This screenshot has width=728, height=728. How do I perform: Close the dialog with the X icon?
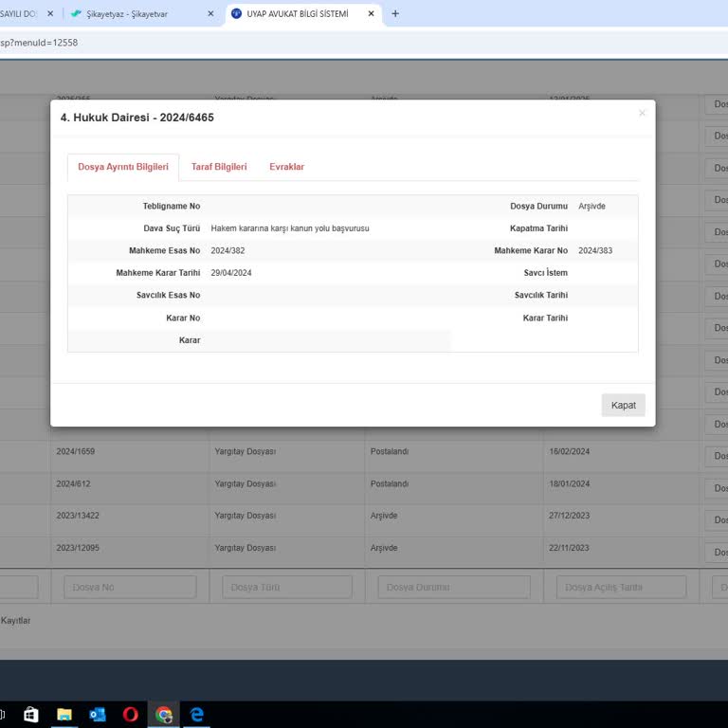click(642, 113)
